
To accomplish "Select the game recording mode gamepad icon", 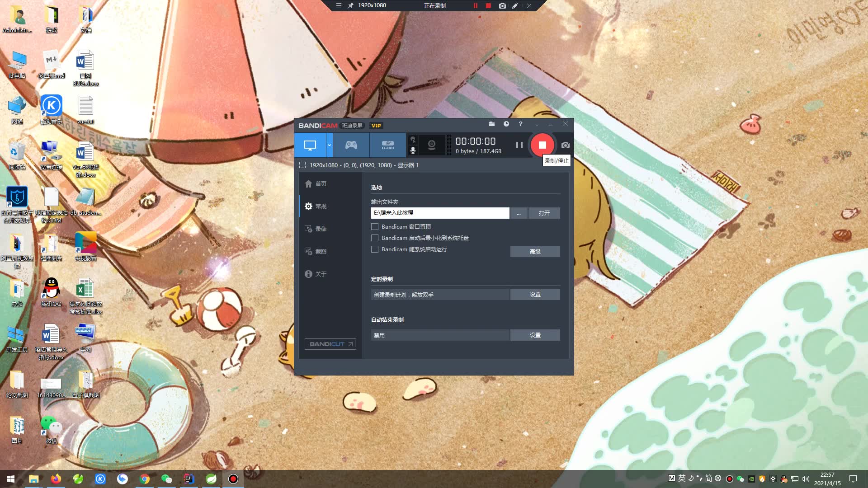I will coord(351,145).
